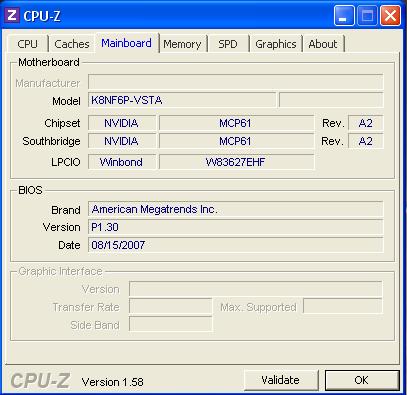Screen dimensions: 407x395
Task: Click the Chipset MCP61 value
Action: click(x=236, y=123)
